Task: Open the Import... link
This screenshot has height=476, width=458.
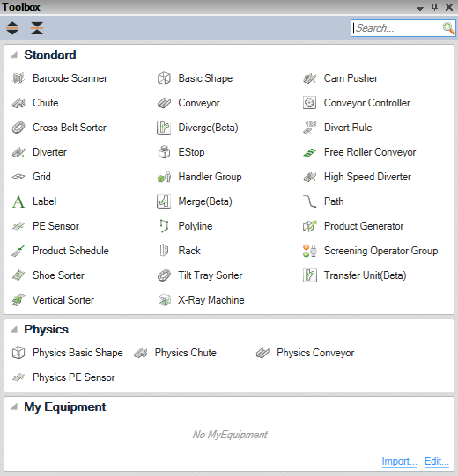Action: coord(399,461)
